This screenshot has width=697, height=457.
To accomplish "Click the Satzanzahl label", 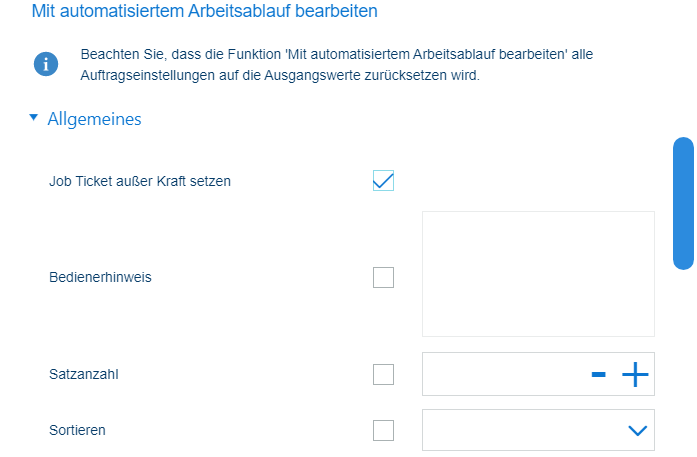I will coord(84,374).
